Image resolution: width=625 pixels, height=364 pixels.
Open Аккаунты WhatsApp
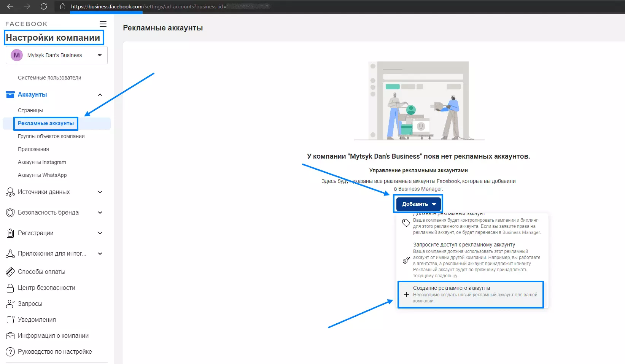pos(42,175)
